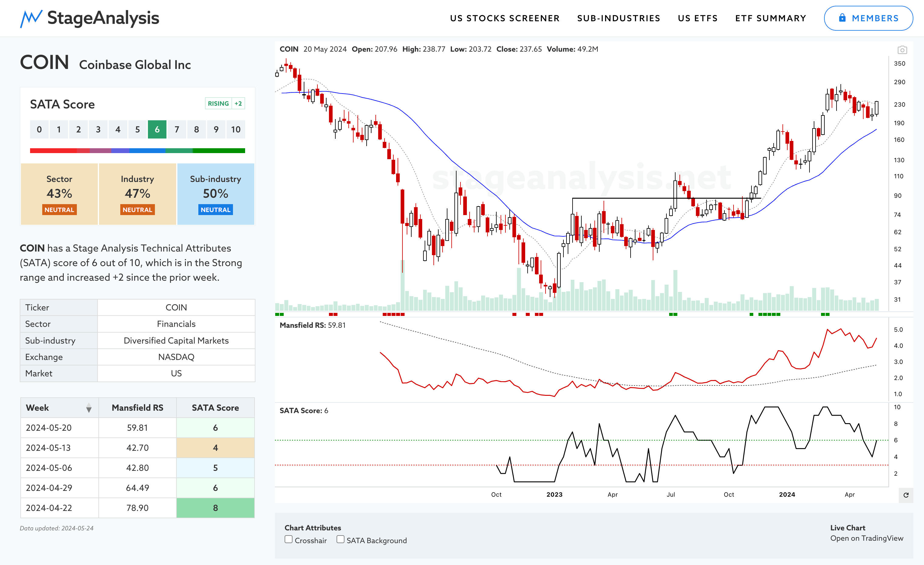This screenshot has width=924, height=565.
Task: Capture chart with camera snapshot icon
Action: [x=902, y=50]
